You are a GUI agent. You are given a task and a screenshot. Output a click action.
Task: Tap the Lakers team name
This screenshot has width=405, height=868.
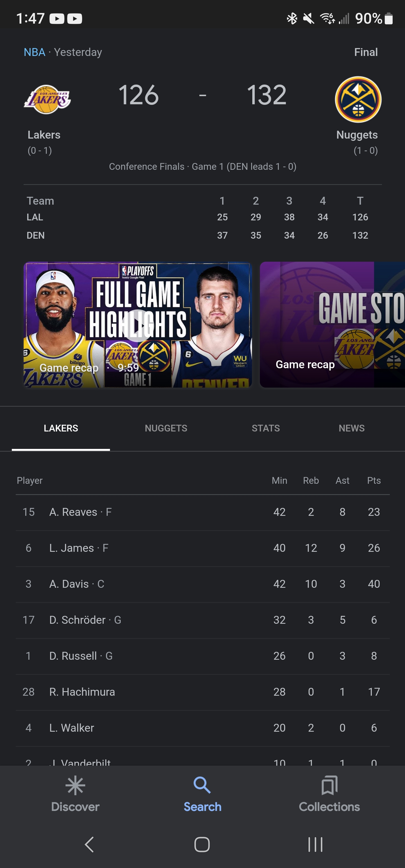[x=44, y=135]
